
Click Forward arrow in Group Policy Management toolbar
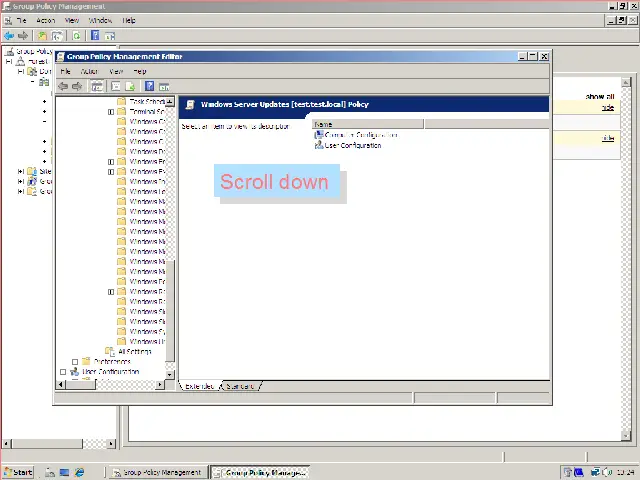[23, 36]
